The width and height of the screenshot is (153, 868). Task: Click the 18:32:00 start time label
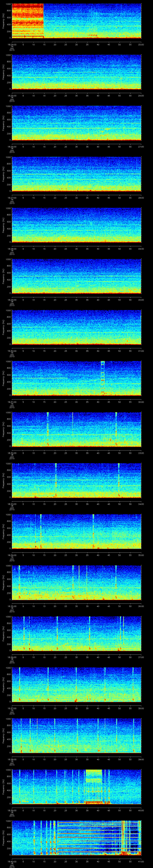coord(12,453)
